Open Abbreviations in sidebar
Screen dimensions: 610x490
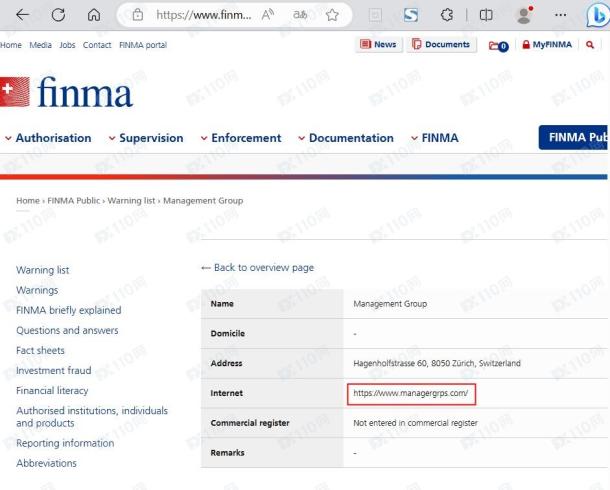point(46,463)
